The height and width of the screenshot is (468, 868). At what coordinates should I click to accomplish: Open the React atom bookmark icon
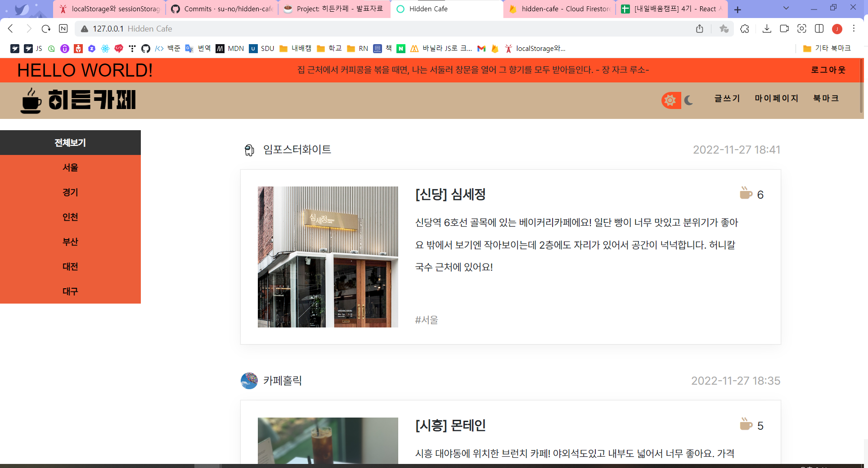tap(105, 49)
